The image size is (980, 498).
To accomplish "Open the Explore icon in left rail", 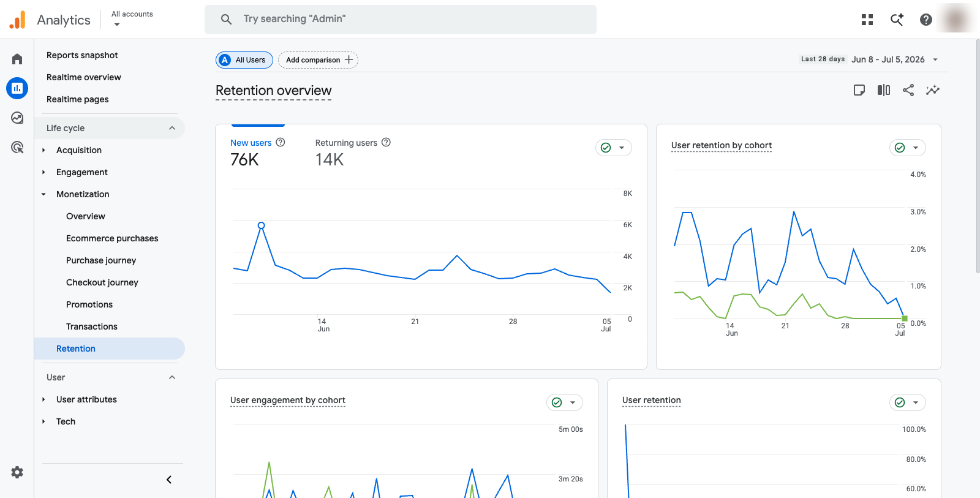I will 17,118.
